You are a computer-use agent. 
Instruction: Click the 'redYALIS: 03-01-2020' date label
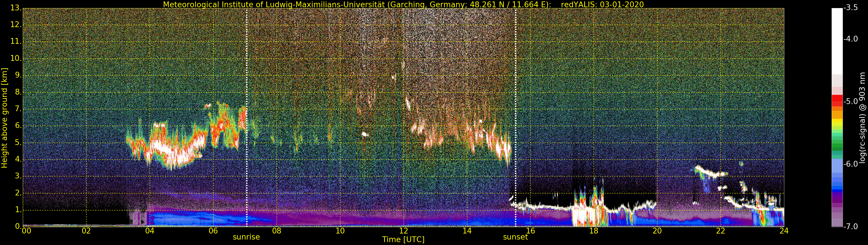tap(602, 4)
